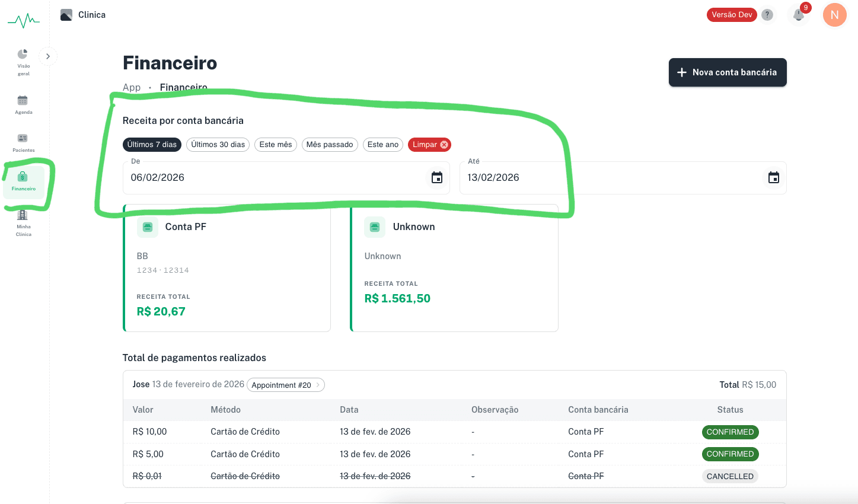Click the CANCELLED status badge
Screen dimensions: 858x504
coord(730,477)
